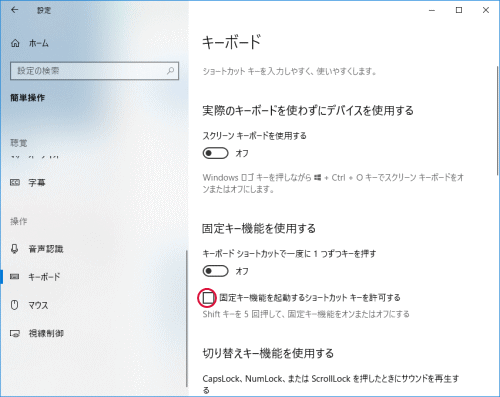Click the 視線制御 eye control icon
The image size is (500, 397).
point(15,333)
